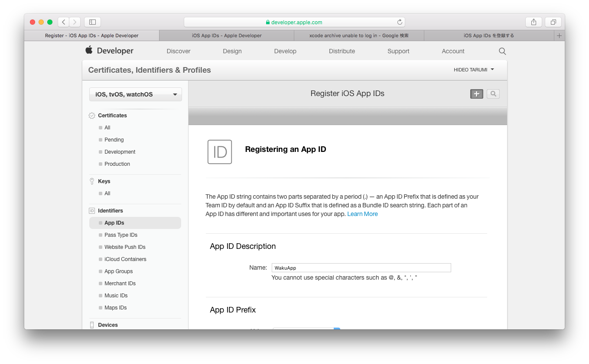Open the iOS, tvOS, watchOS platform dropdown
This screenshot has height=364, width=589.
tap(135, 94)
